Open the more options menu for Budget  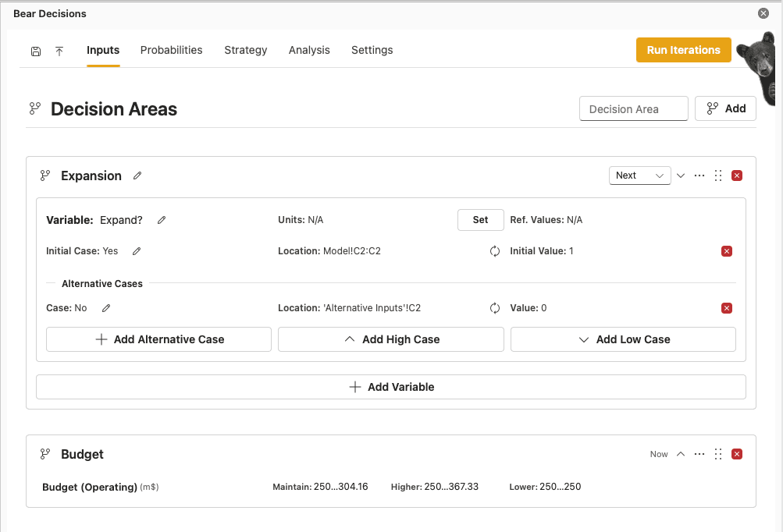(699, 454)
